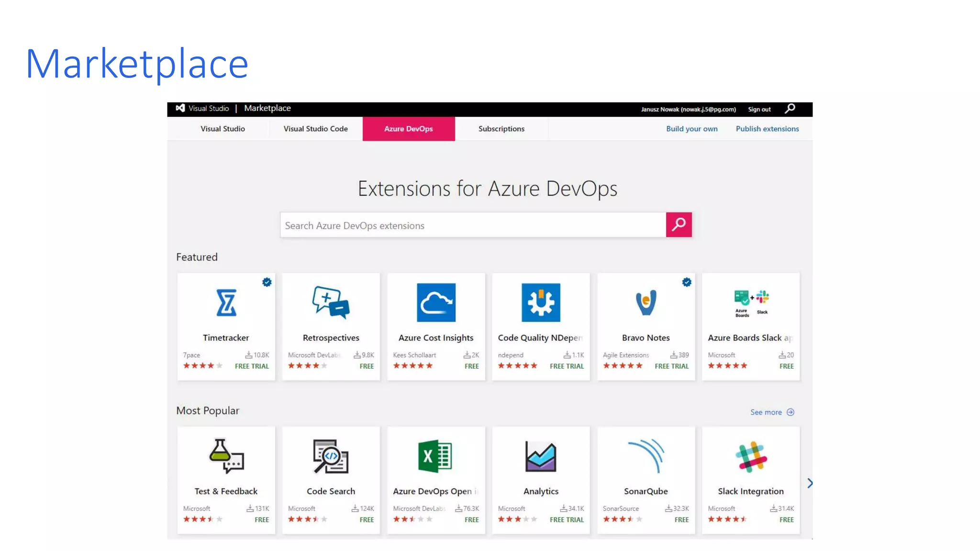980x551 pixels.
Task: Switch to the Visual Studio Code tab
Action: coord(315,129)
